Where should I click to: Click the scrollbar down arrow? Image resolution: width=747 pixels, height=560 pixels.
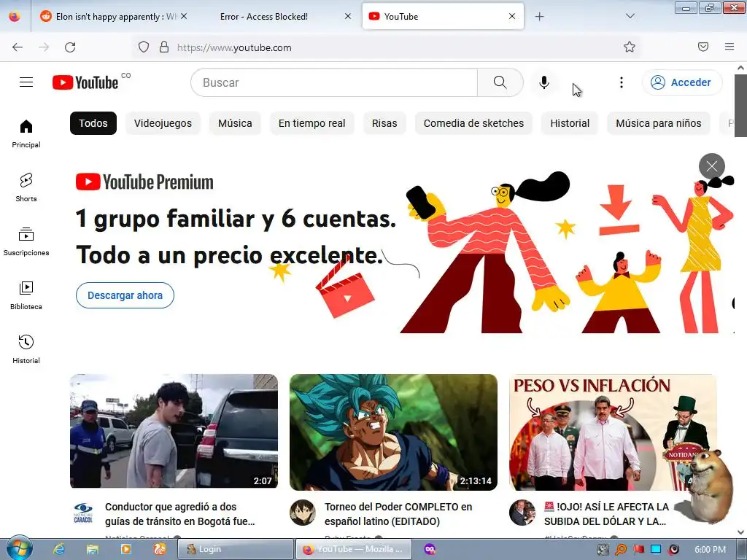point(741,532)
